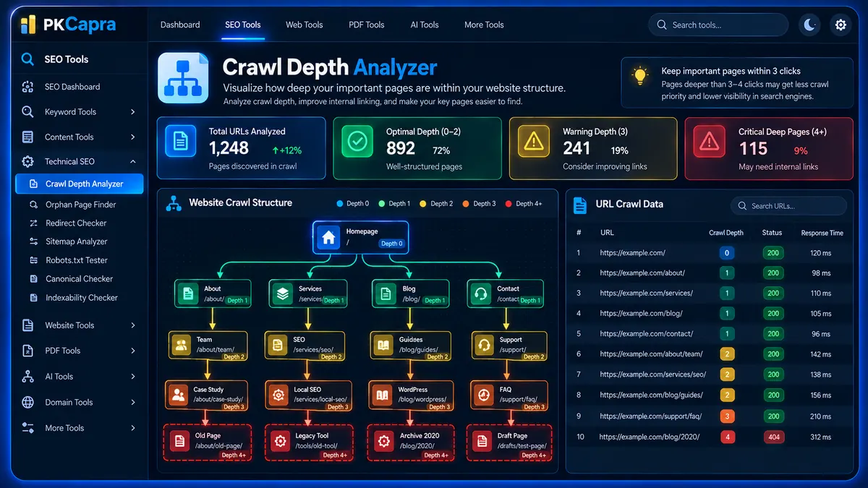
Task: Sort by Crawl Depth column header
Action: tap(726, 233)
